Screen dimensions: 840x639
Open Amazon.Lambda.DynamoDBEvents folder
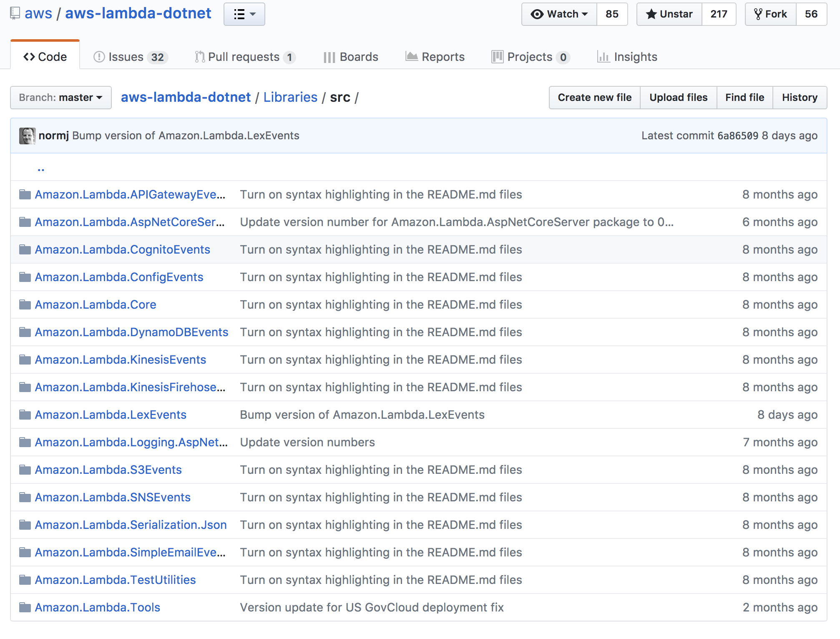(x=131, y=332)
